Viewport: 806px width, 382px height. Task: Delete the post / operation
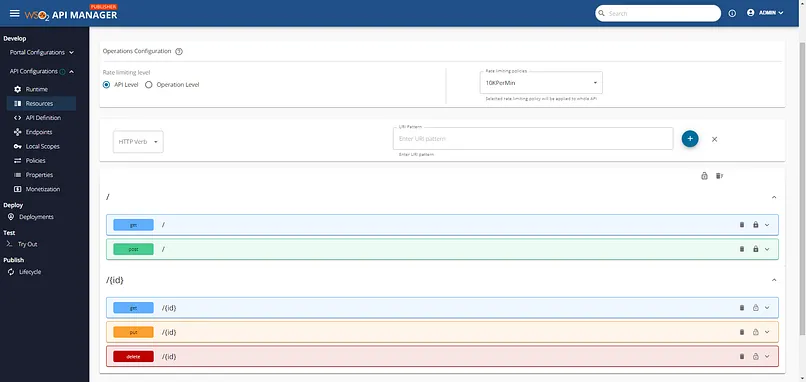tap(741, 249)
